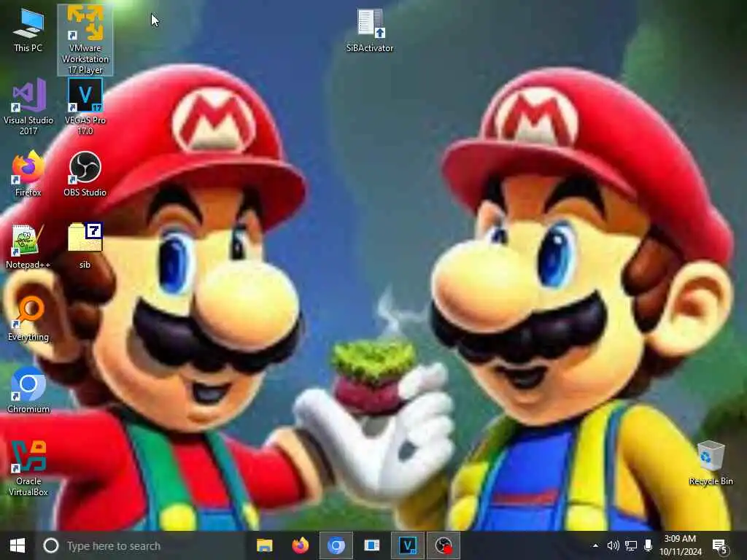
Task: Select the SiBActivator desktop icon
Action: pyautogui.click(x=370, y=29)
